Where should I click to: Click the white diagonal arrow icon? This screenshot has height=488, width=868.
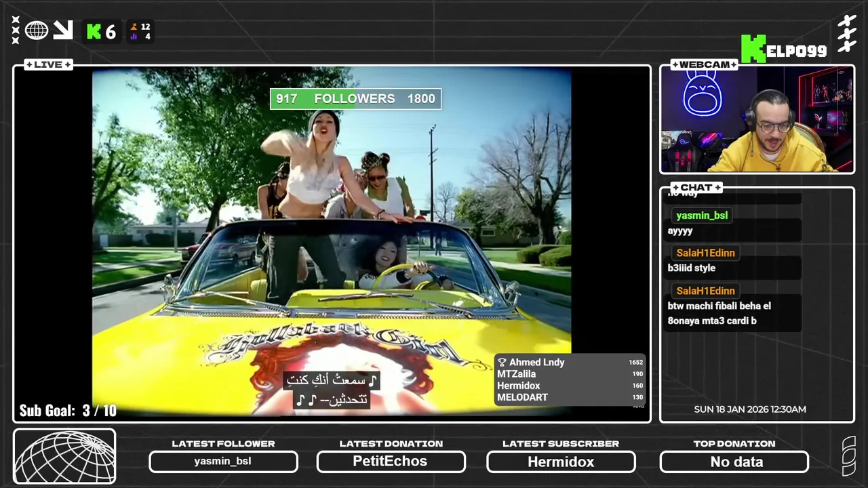click(x=63, y=30)
